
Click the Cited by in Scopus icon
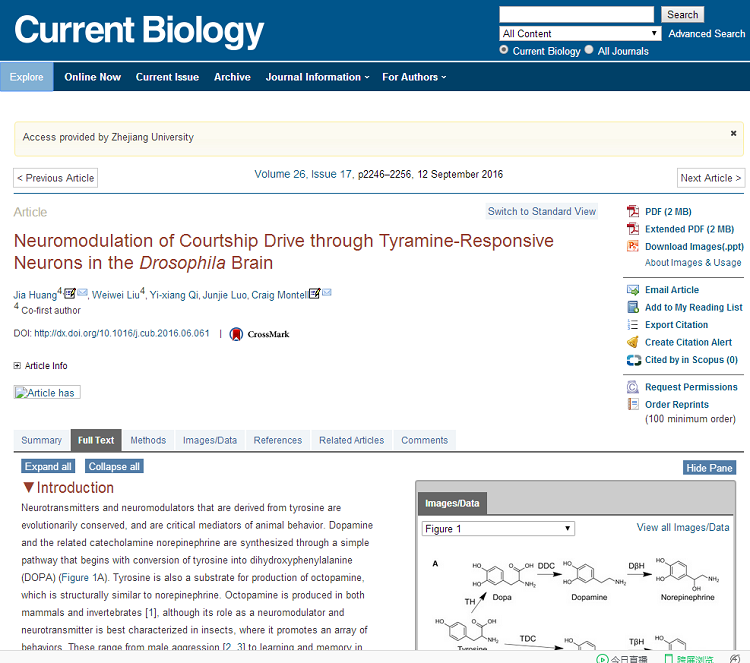click(633, 360)
